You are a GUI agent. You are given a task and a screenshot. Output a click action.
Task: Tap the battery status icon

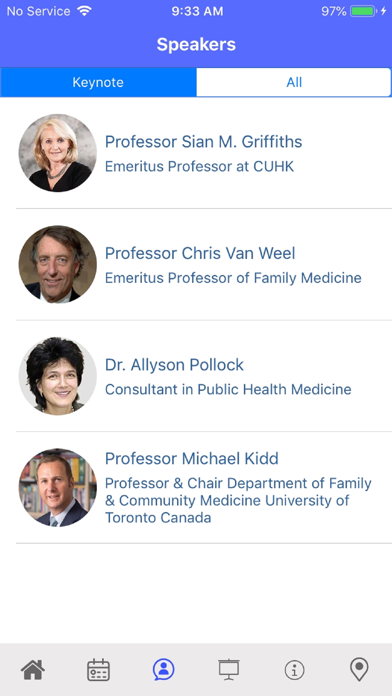(363, 12)
